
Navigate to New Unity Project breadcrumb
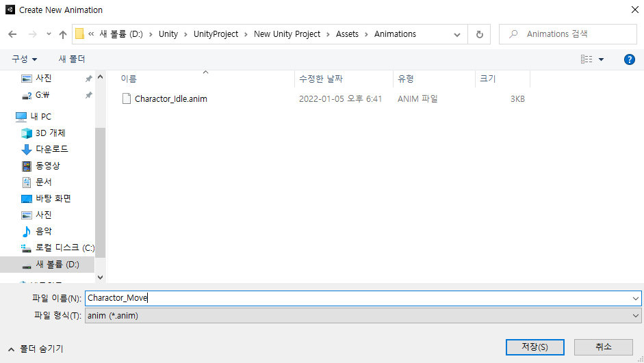click(x=287, y=34)
